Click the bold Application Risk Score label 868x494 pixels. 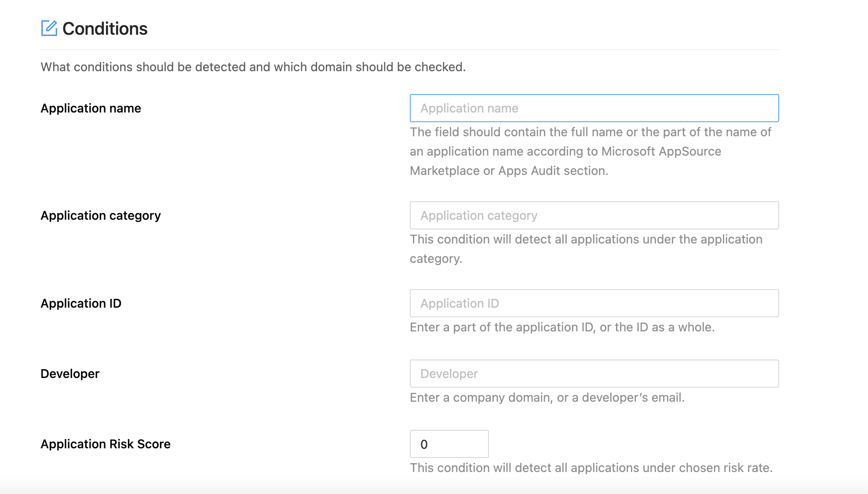(106, 444)
